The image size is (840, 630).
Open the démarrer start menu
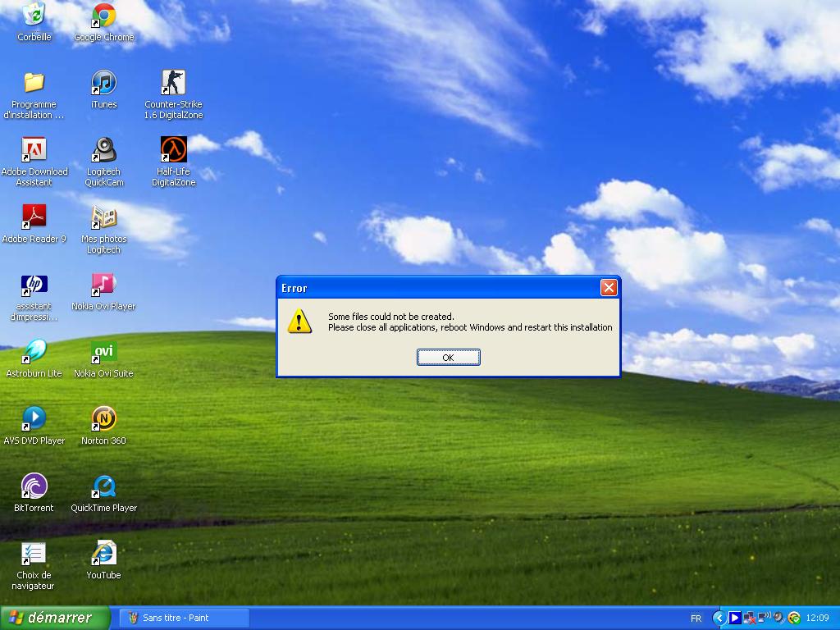(x=55, y=618)
